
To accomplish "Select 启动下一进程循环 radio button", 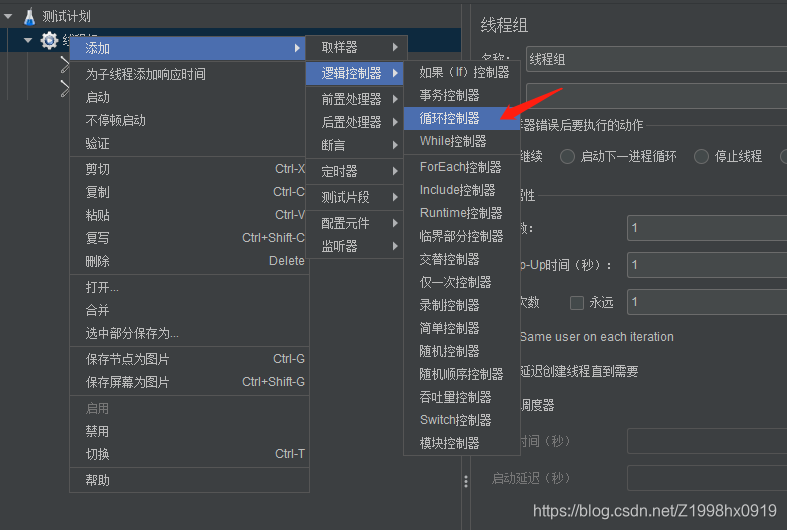I will click(x=567, y=157).
